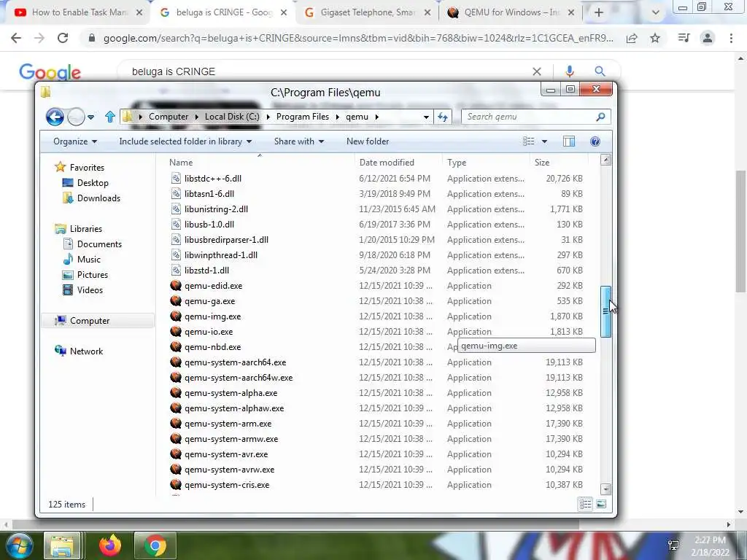Sort by Date modified column
The width and height of the screenshot is (747, 560).
pos(399,163)
